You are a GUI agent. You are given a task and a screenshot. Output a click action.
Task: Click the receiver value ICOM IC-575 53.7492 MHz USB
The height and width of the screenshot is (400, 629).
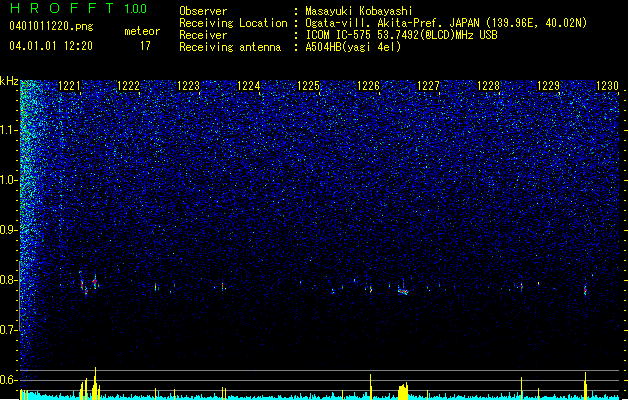point(401,35)
